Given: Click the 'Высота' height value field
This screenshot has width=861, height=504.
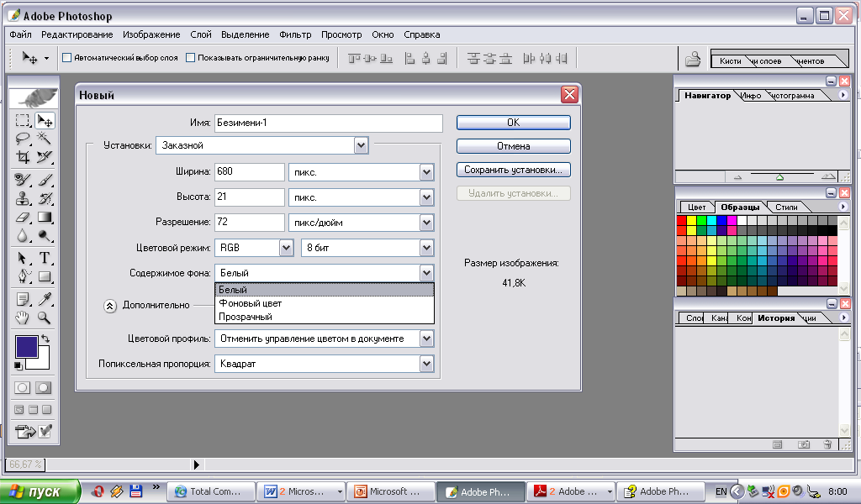Looking at the screenshot, I should point(249,197).
